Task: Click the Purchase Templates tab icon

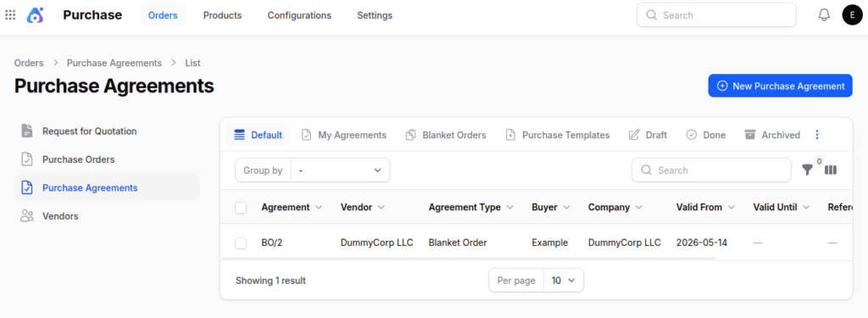Action: click(x=511, y=135)
